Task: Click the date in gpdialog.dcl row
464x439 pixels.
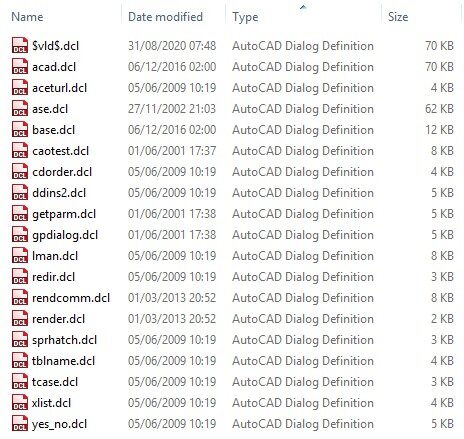Action: tap(172, 235)
